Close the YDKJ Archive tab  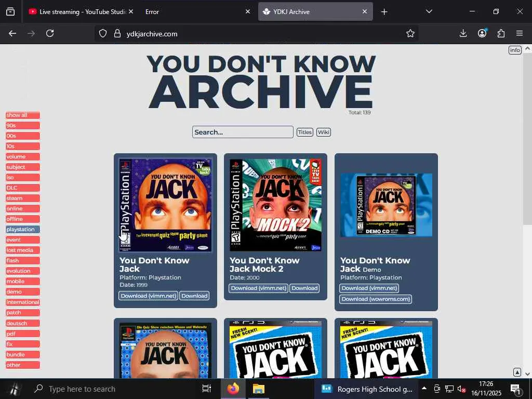[x=364, y=11]
